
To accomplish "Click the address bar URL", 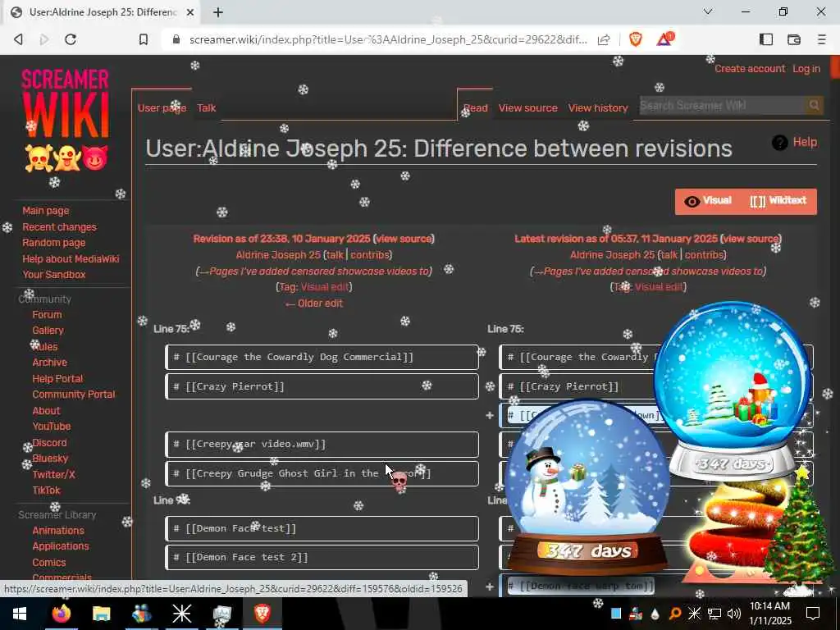I will tap(388, 39).
